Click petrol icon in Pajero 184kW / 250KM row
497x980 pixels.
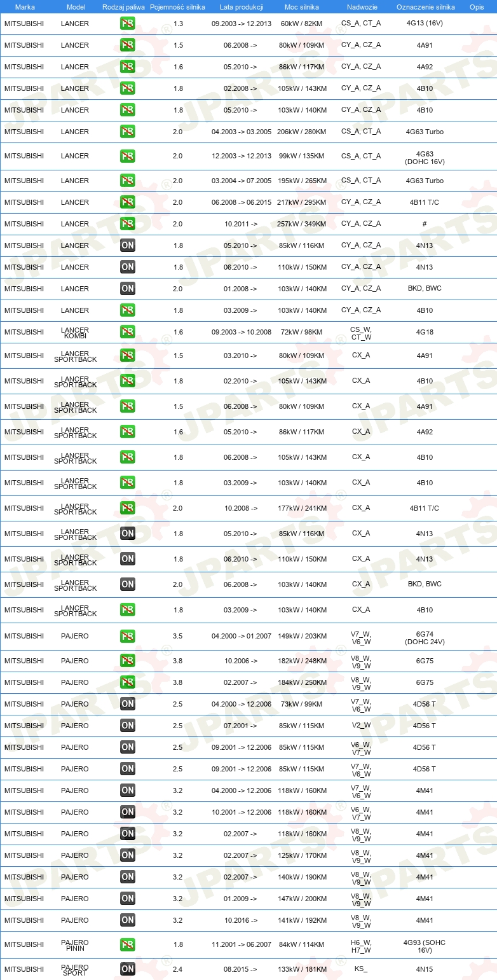(x=127, y=682)
